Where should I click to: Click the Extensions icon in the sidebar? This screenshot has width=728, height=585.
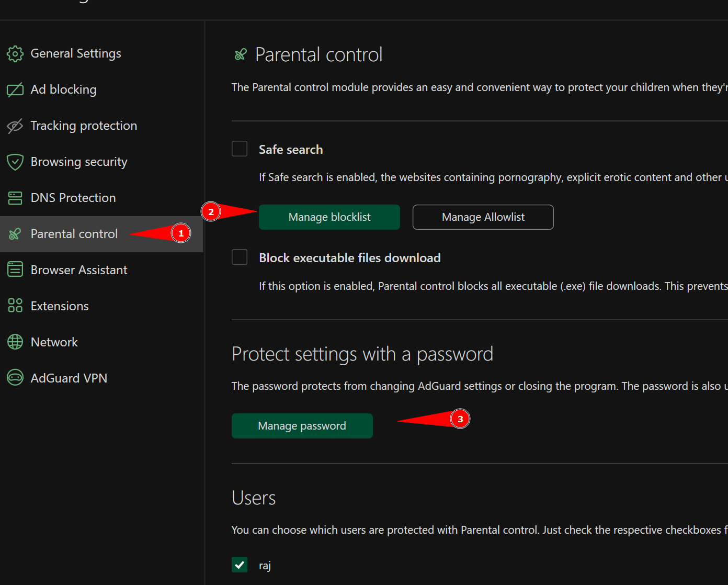pyautogui.click(x=15, y=306)
